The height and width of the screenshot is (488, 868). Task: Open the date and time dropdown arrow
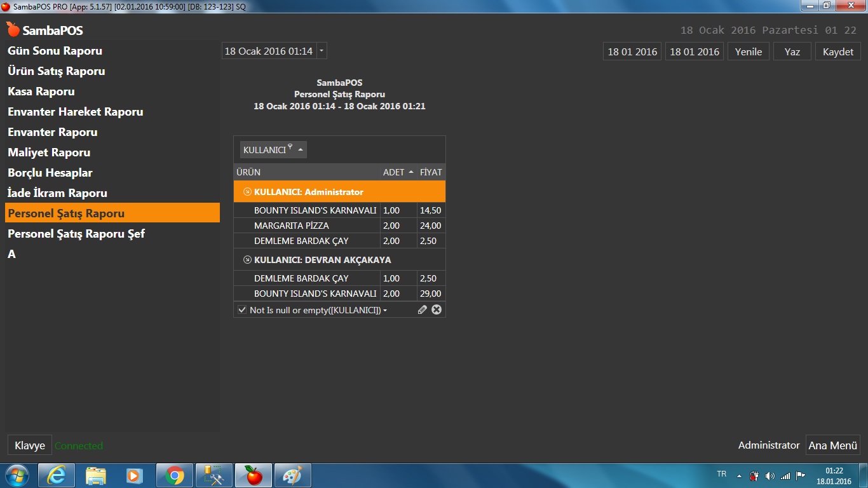322,51
